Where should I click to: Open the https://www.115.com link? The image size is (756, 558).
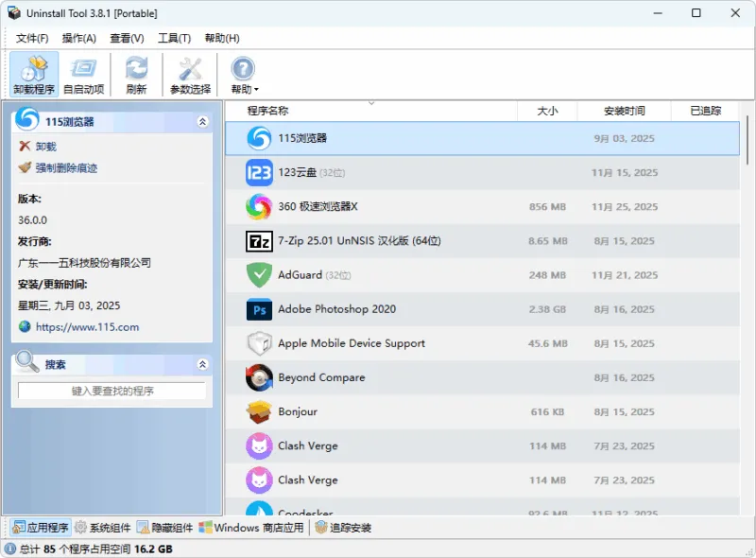pos(87,327)
